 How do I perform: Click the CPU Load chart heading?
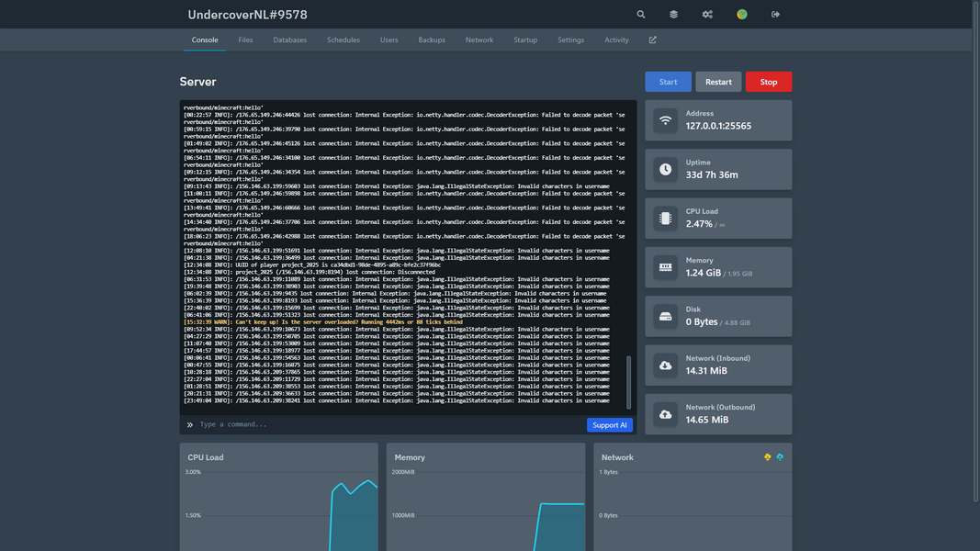pyautogui.click(x=206, y=457)
